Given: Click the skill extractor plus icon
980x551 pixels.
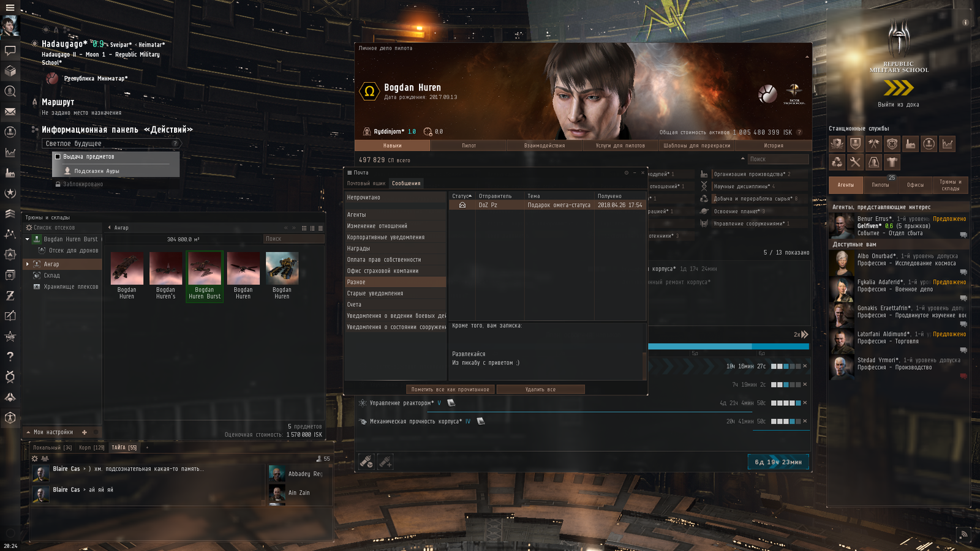Looking at the screenshot, I should click(385, 462).
